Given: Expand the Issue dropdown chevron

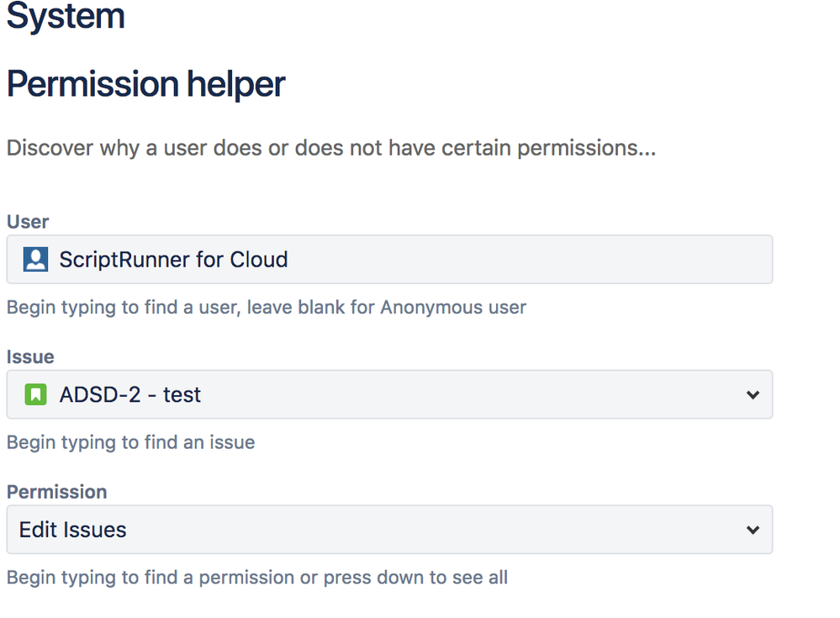Looking at the screenshot, I should point(753,395).
